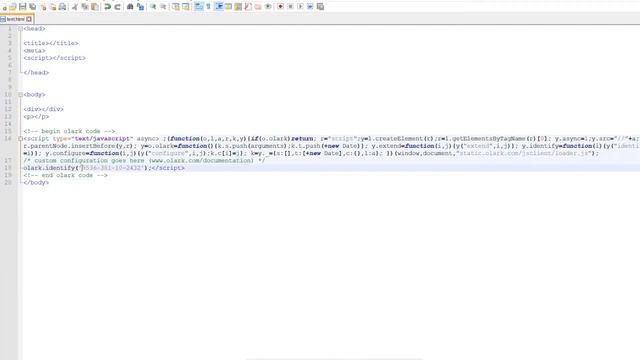The width and height of the screenshot is (640, 360).
Task: Click the Print toolbar icon
Action: point(62,7)
